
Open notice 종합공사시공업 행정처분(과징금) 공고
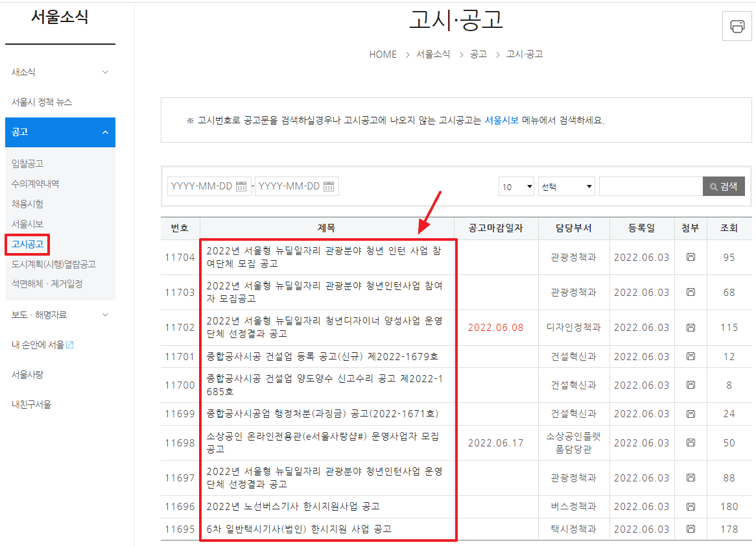tap(322, 414)
